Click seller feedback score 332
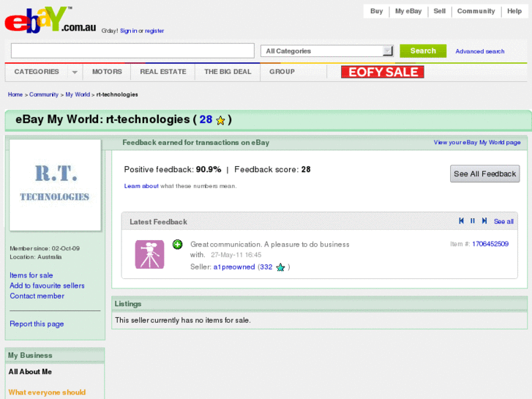This screenshot has width=532, height=399. point(266,267)
